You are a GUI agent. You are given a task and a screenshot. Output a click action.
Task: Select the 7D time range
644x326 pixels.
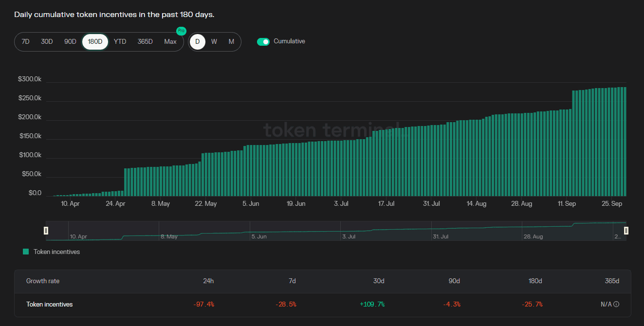(26, 42)
